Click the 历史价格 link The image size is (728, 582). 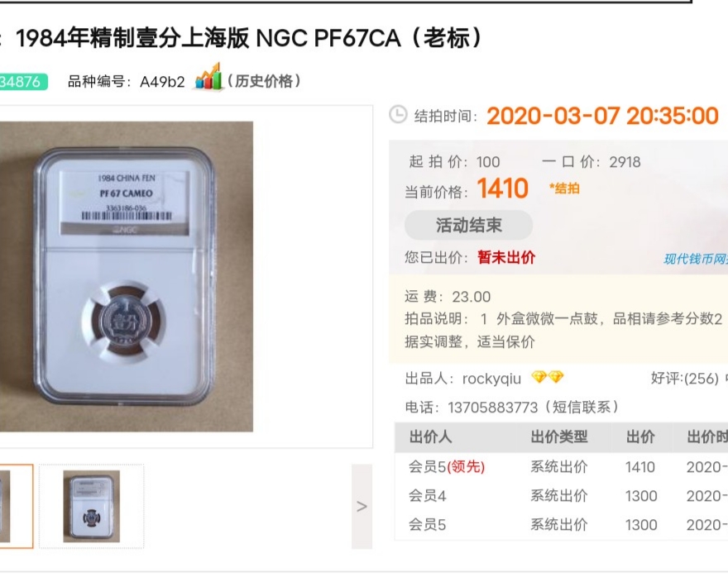coord(264,81)
